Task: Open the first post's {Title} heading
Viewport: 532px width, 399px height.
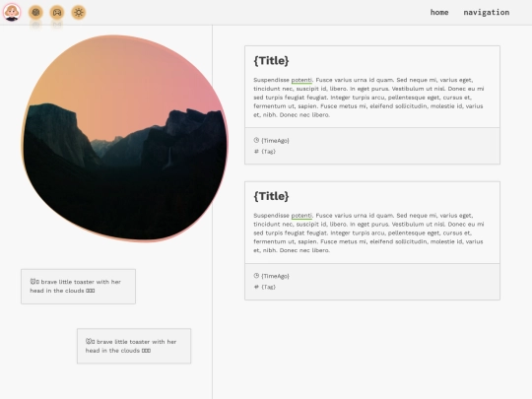Action: tap(271, 61)
